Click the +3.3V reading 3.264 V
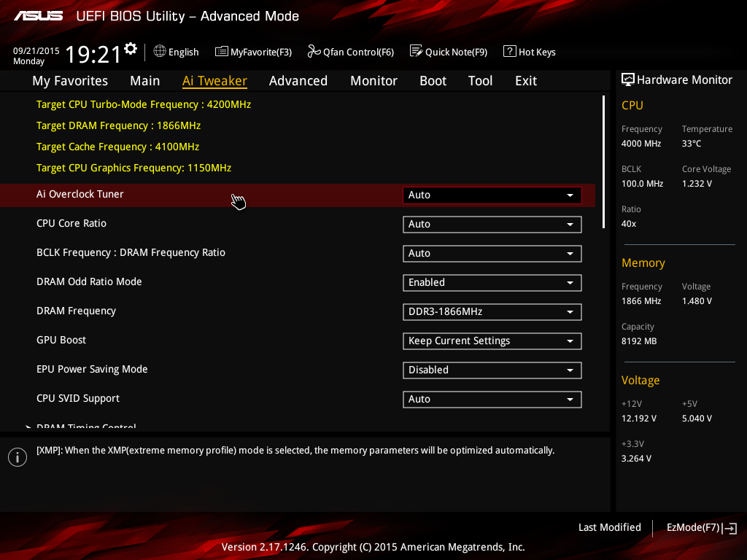This screenshot has width=747, height=560. pyautogui.click(x=636, y=458)
